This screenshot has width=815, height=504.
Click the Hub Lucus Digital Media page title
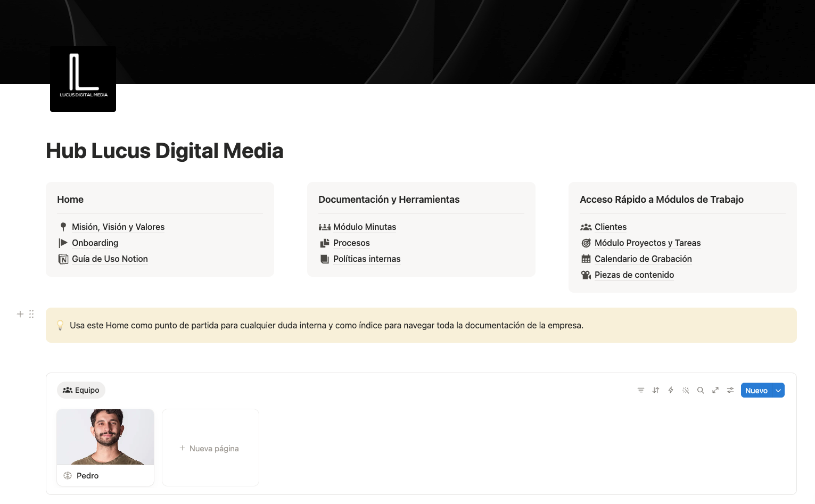click(164, 151)
